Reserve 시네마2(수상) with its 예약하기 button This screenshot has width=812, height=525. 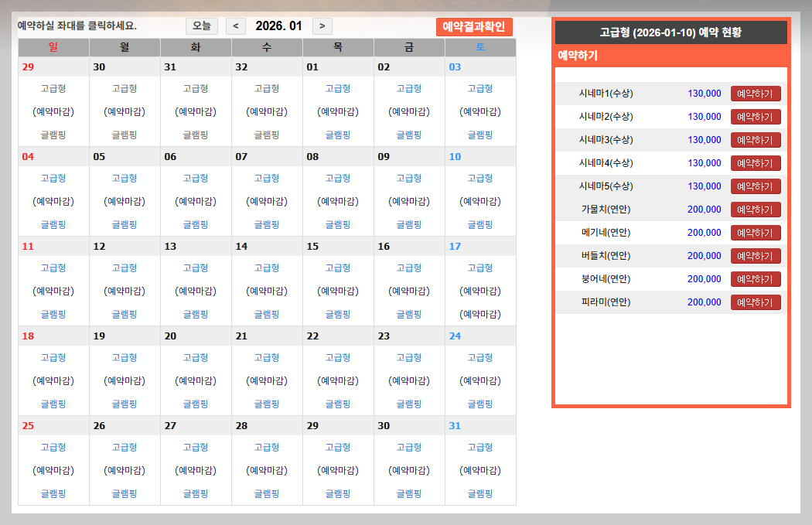point(756,117)
